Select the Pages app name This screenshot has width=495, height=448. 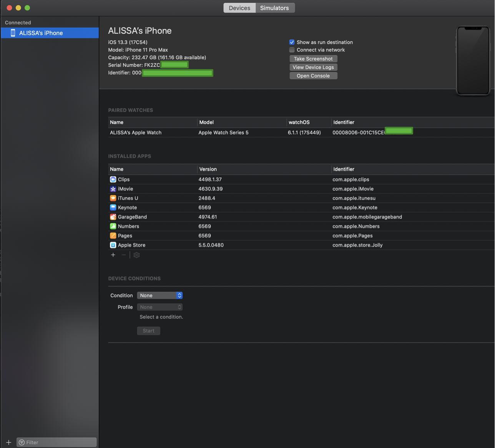click(x=125, y=236)
